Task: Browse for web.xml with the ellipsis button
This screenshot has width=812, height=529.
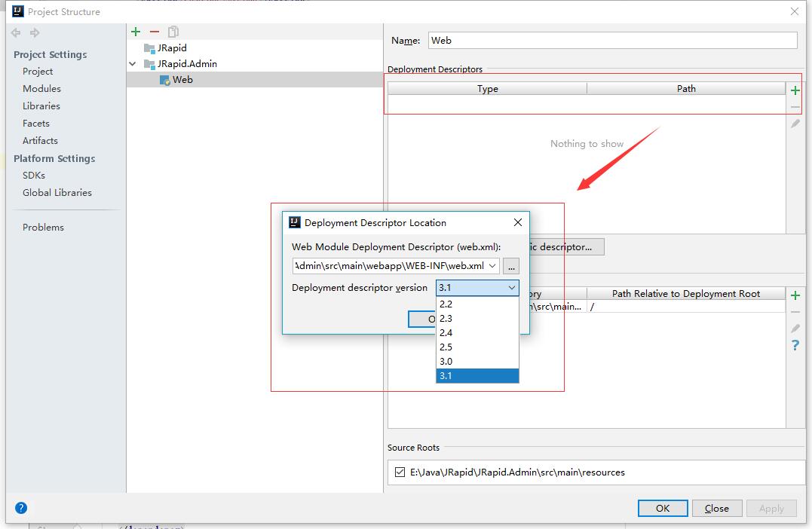Action: pyautogui.click(x=510, y=265)
